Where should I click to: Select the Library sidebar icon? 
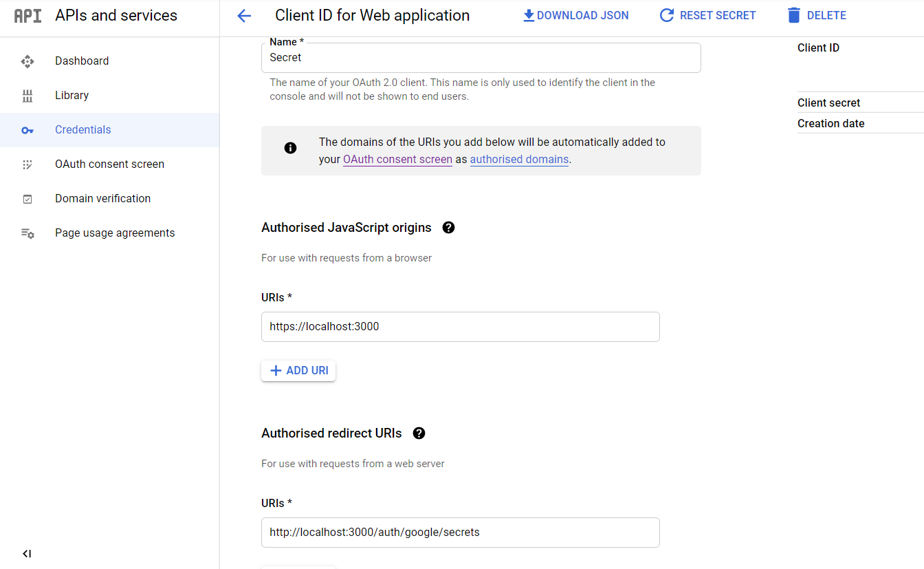point(27,95)
